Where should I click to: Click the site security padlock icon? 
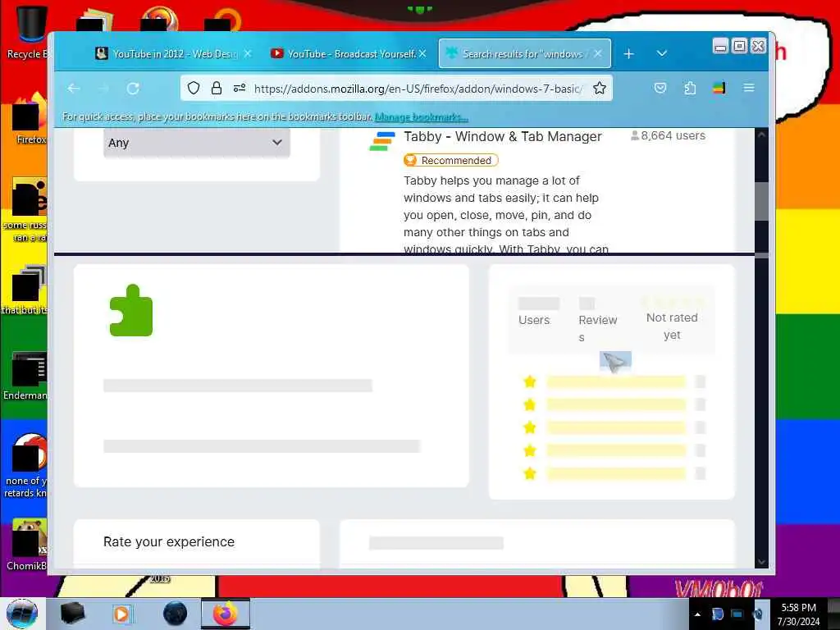pyautogui.click(x=217, y=89)
